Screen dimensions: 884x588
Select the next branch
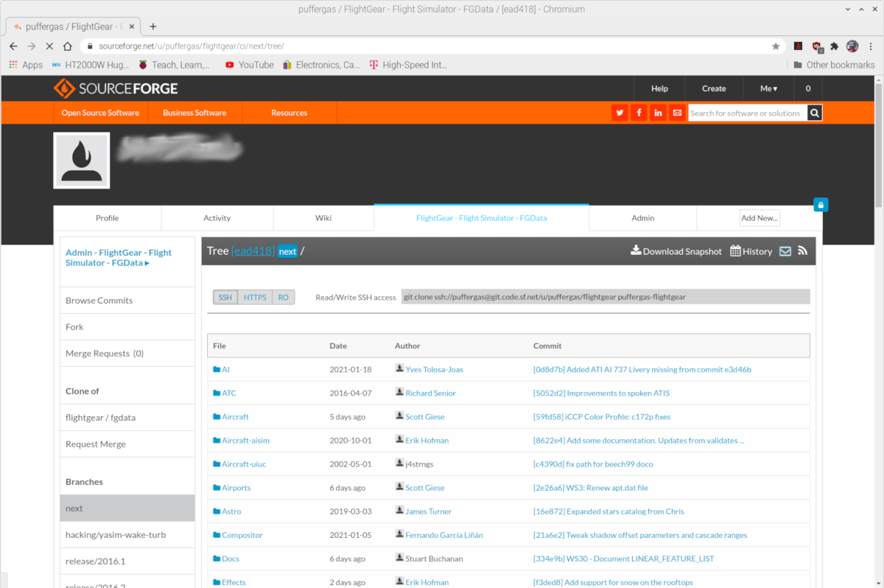tap(127, 508)
